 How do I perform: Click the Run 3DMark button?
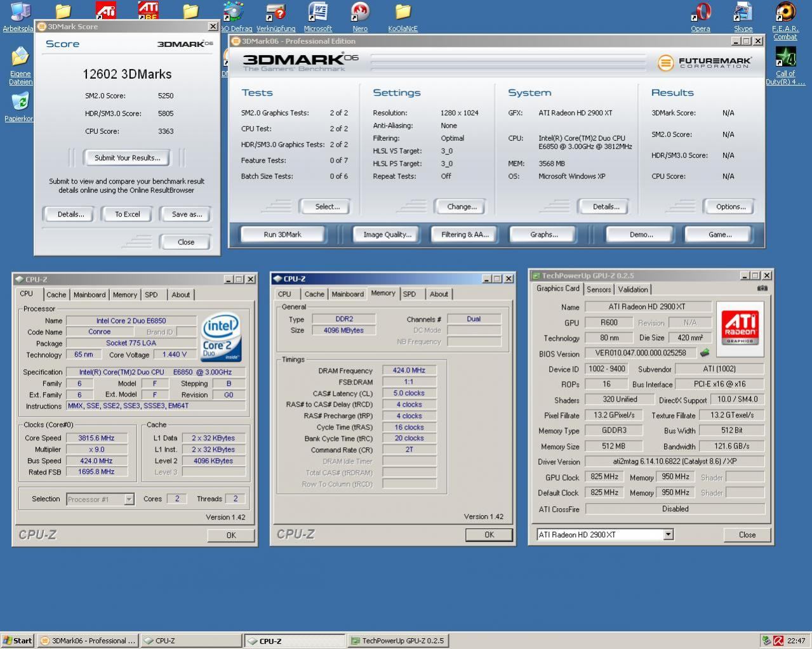(283, 235)
